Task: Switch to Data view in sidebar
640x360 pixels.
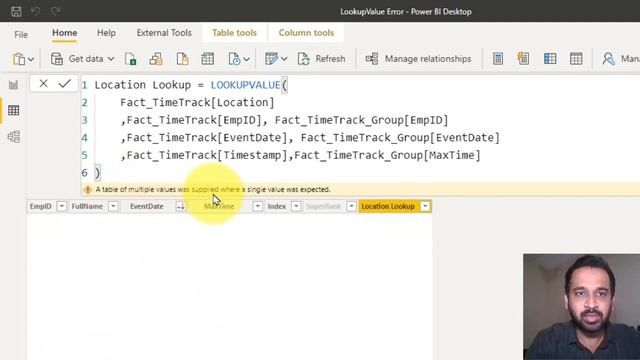Action: point(13,110)
